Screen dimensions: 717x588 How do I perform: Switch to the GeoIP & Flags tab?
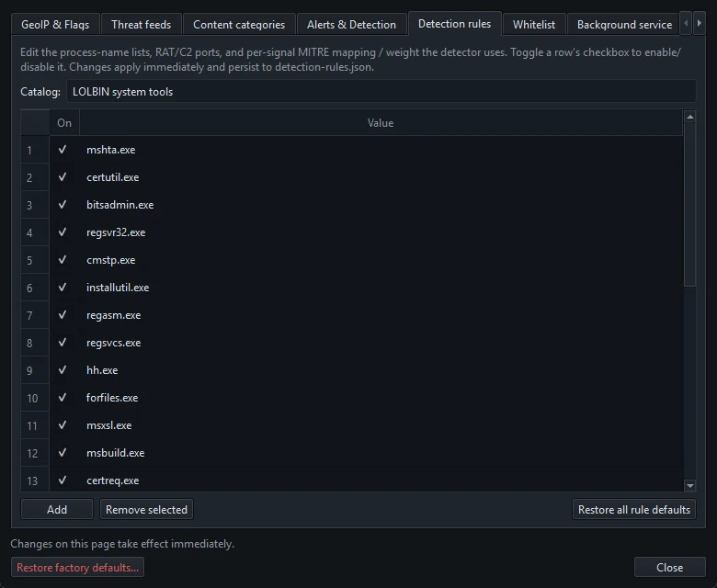click(x=55, y=24)
